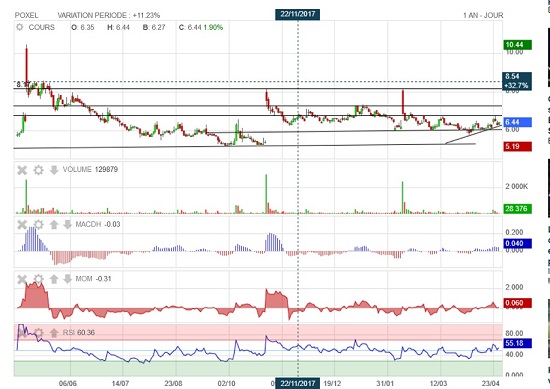
Task: Click the POXEL ticker name
Action: (27, 15)
